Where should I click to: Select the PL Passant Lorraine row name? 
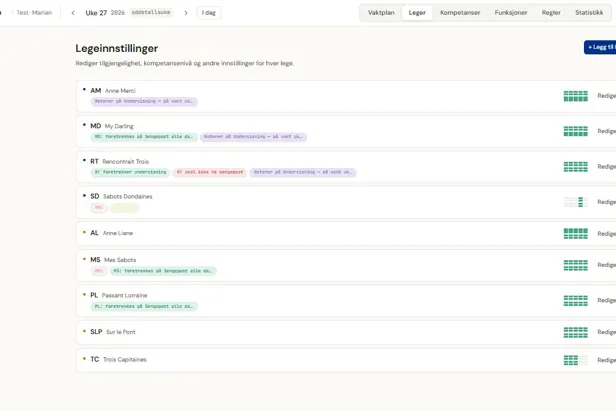point(119,295)
